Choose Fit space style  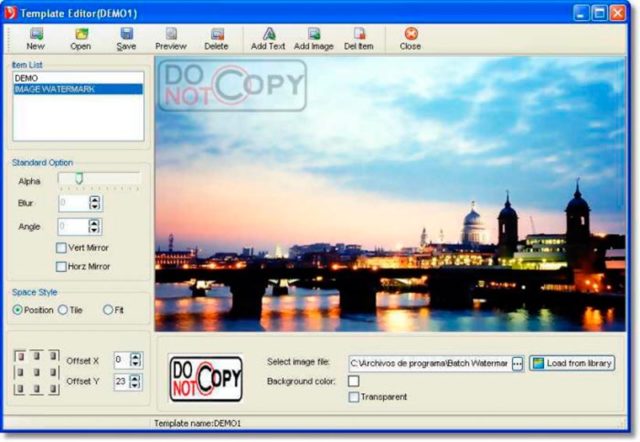[x=108, y=310]
